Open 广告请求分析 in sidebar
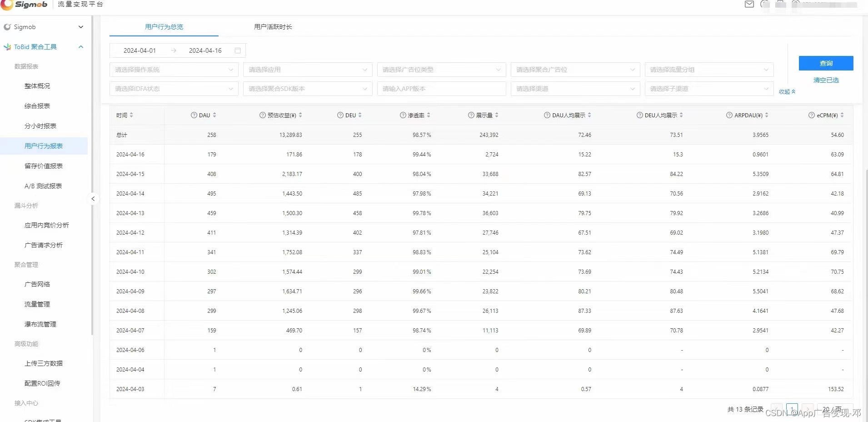The width and height of the screenshot is (868, 422). [44, 245]
